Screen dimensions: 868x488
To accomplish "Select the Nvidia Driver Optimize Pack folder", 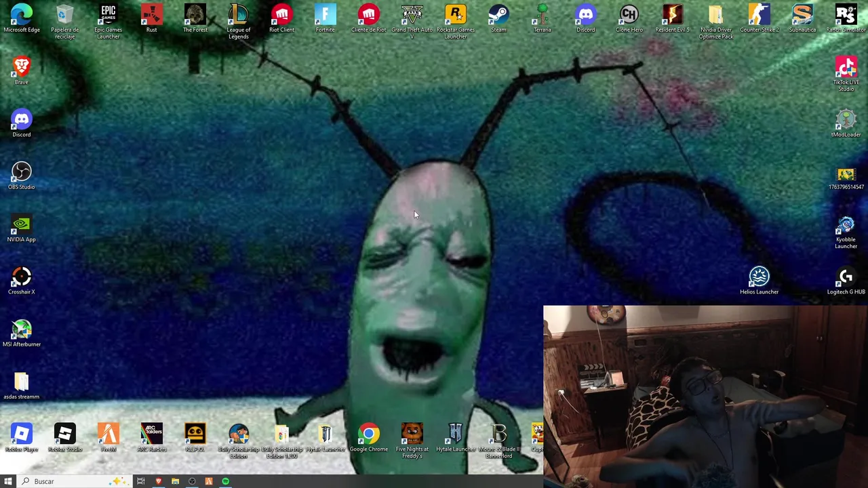I will point(716,22).
